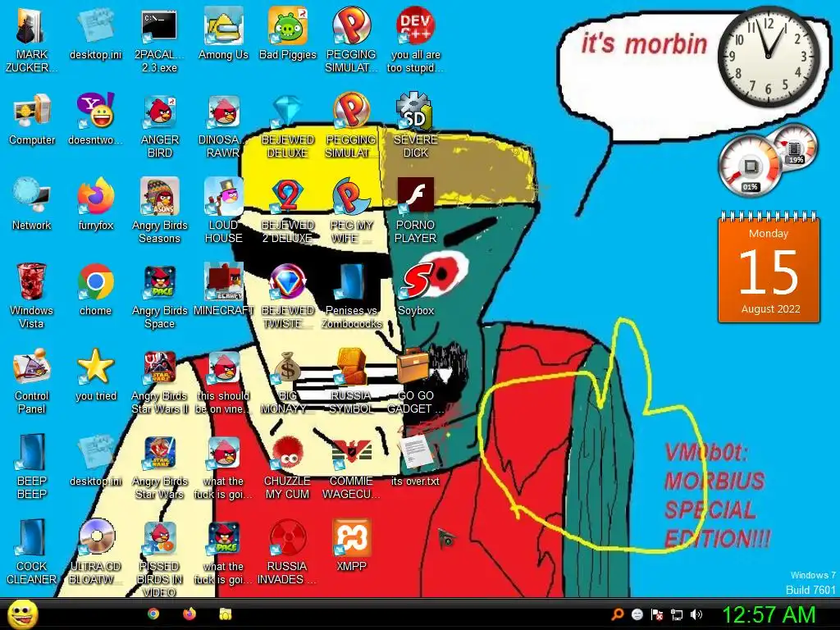Image resolution: width=840 pixels, height=630 pixels.
Task: Open the Windows Vista recycle bin
Action: pos(31,282)
